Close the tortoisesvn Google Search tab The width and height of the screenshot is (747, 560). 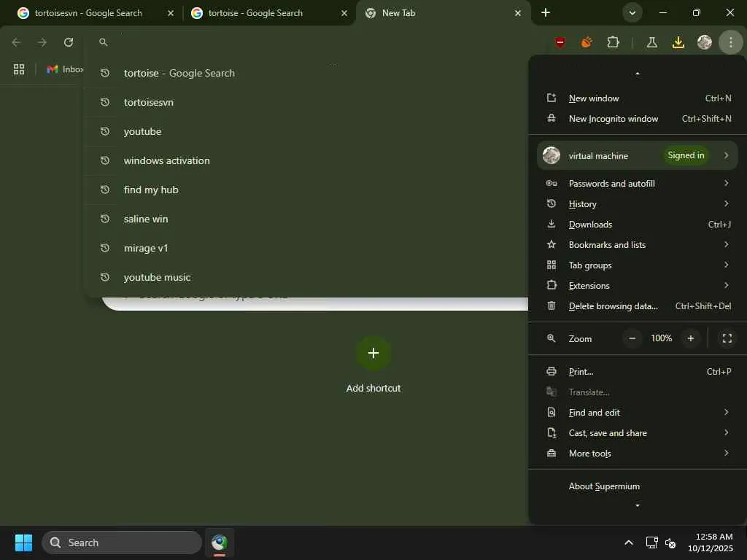click(x=171, y=13)
